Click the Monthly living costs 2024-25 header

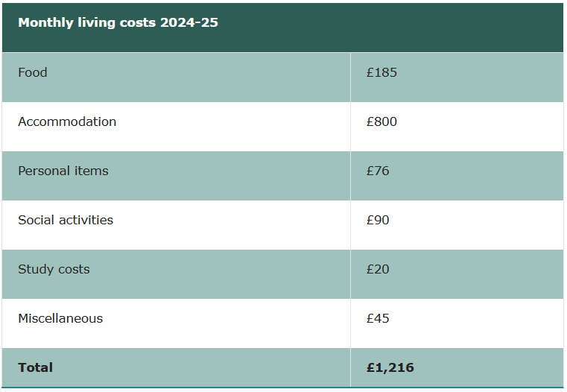118,22
